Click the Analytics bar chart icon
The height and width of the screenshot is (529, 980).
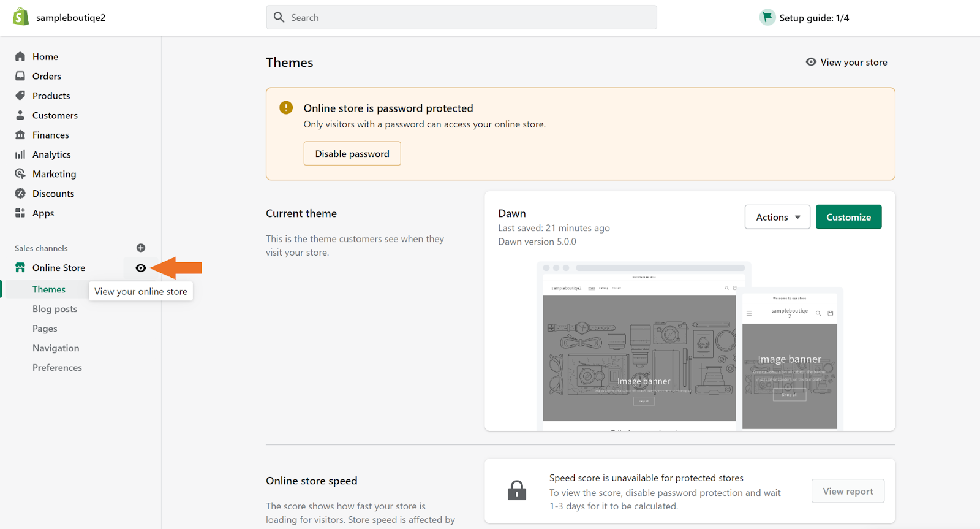20,154
